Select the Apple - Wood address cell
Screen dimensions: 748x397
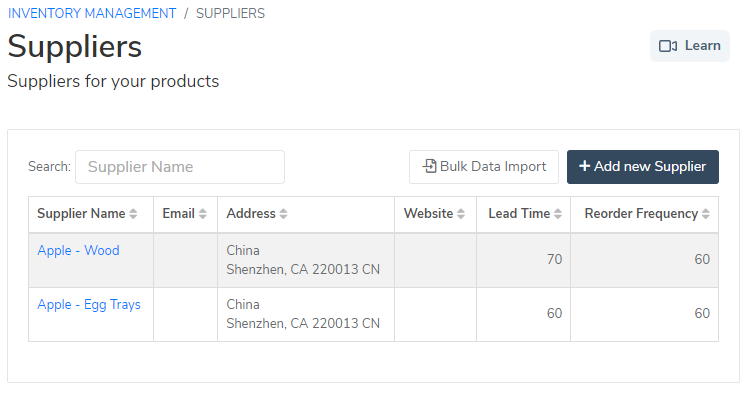pos(306,260)
